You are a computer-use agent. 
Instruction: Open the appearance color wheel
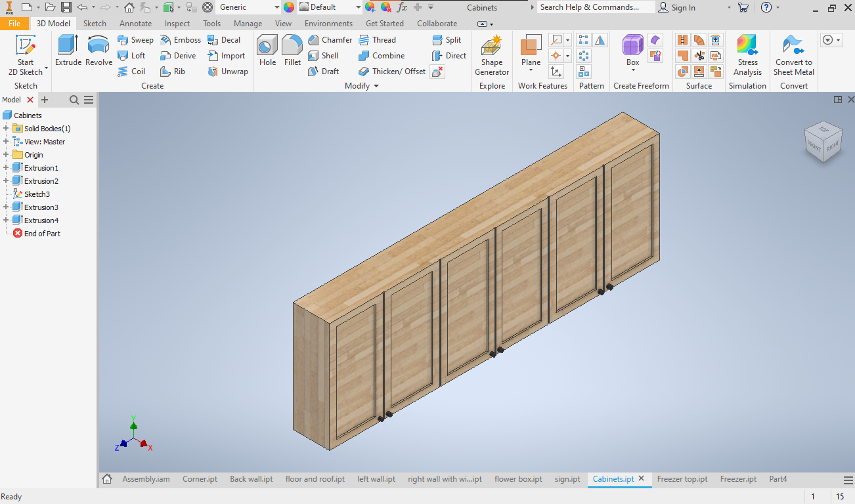coord(289,7)
